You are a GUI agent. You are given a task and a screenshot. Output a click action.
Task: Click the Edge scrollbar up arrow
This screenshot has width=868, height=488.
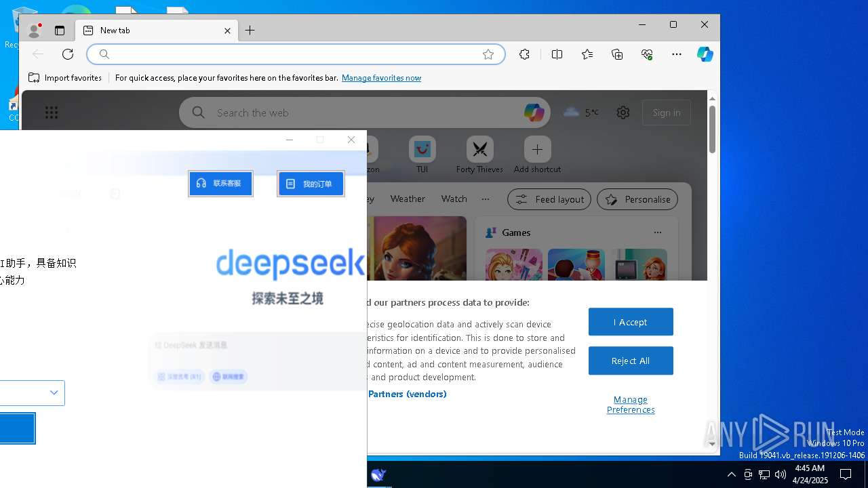(712, 99)
